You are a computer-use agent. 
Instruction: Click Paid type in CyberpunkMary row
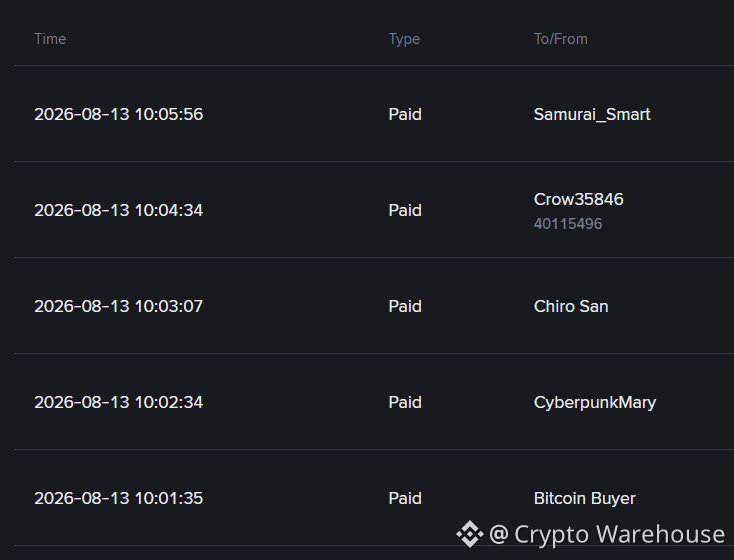pyautogui.click(x=405, y=402)
